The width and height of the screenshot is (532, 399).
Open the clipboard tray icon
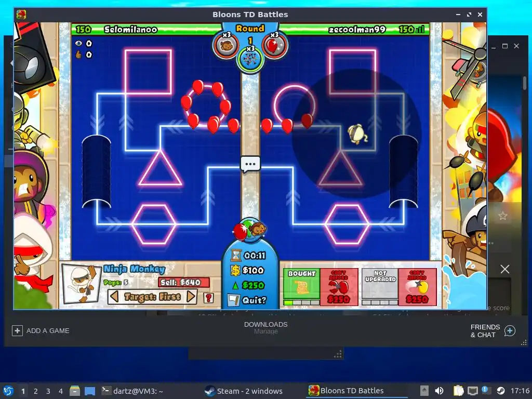tap(458, 391)
